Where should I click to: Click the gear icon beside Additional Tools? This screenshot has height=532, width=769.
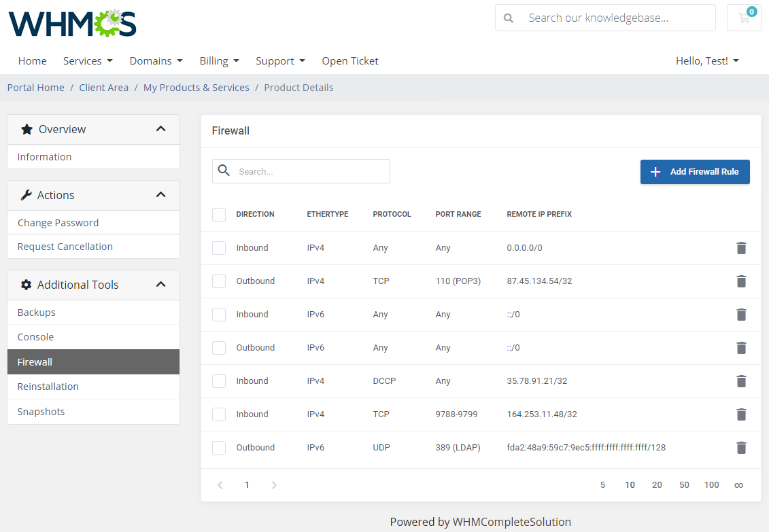point(26,284)
